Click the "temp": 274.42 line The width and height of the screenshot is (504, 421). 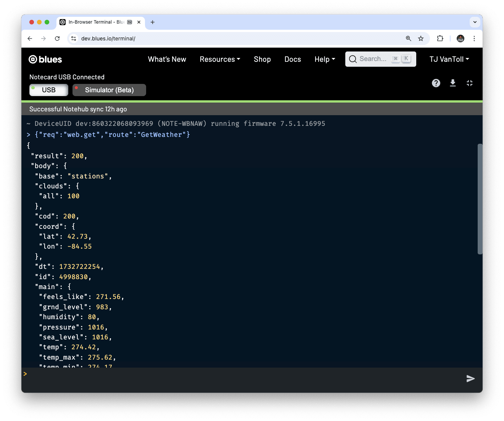coord(69,347)
